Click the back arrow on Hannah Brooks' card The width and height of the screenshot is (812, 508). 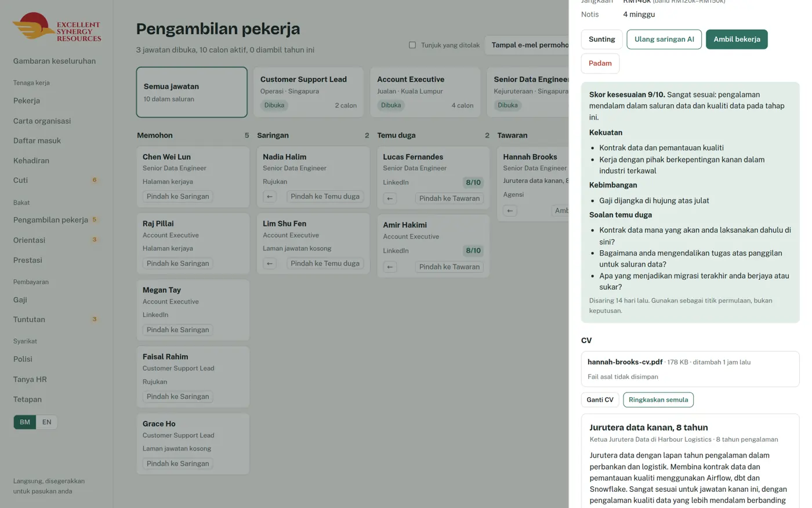pos(510,211)
